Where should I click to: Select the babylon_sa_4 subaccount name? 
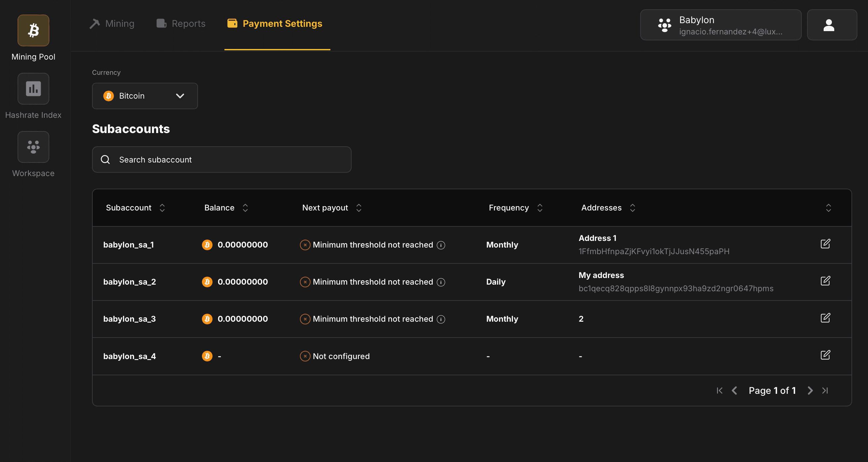[129, 356]
